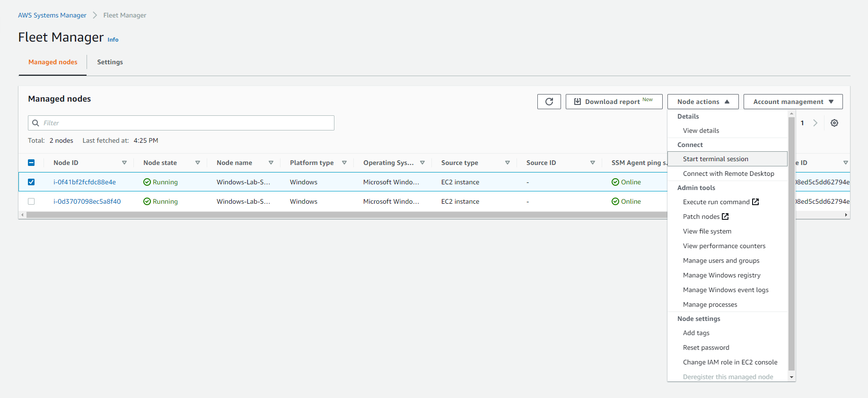Sort by Node ID column arrow

[124, 163]
